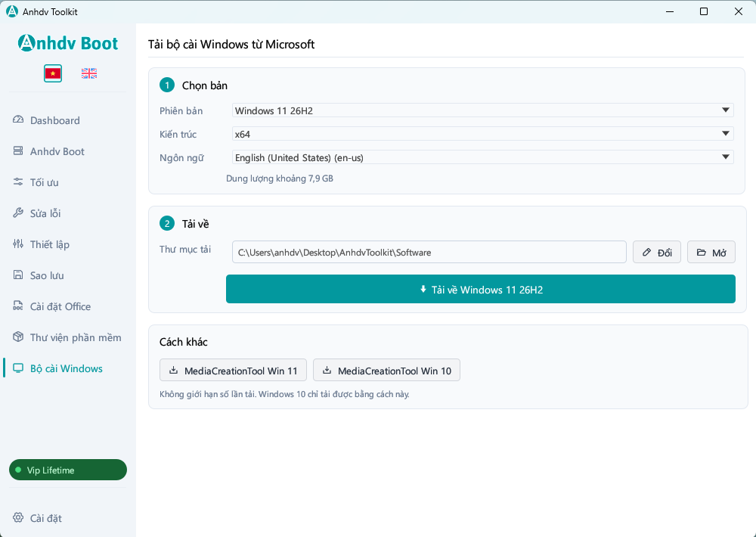Open the Cài đặt Office section

[x=60, y=306]
